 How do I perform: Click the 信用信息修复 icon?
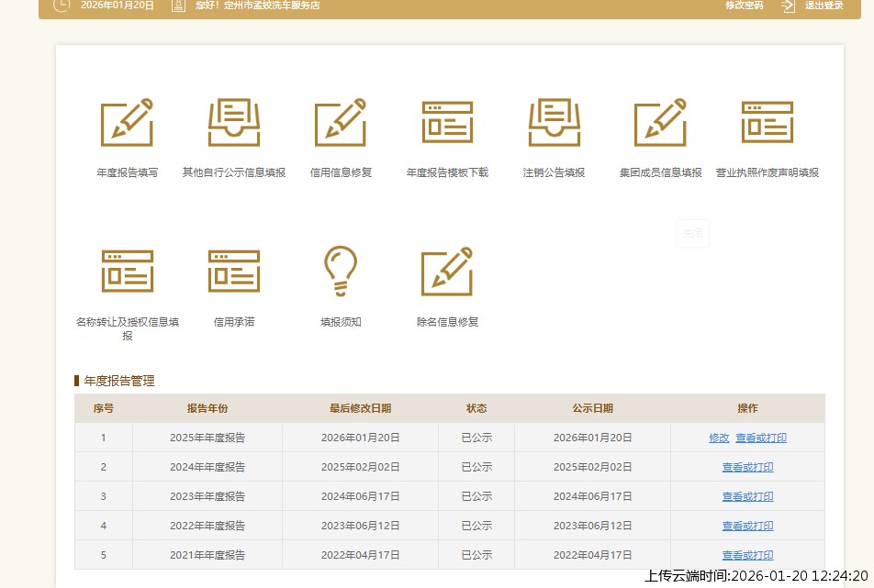point(341,123)
